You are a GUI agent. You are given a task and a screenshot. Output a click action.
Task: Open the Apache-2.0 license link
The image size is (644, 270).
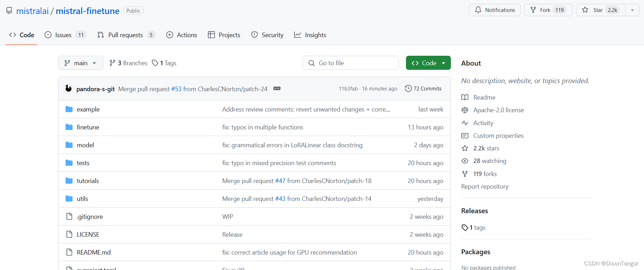click(x=499, y=110)
